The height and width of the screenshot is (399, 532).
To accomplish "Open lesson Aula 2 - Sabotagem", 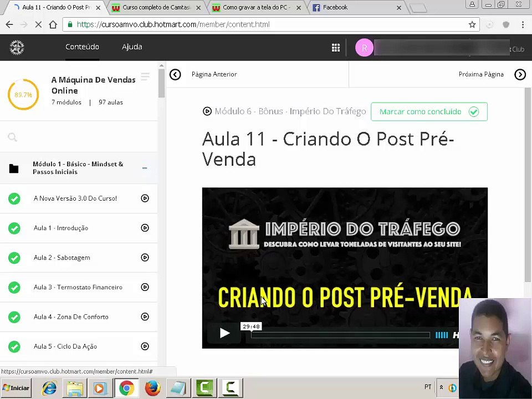I will click(x=62, y=258).
